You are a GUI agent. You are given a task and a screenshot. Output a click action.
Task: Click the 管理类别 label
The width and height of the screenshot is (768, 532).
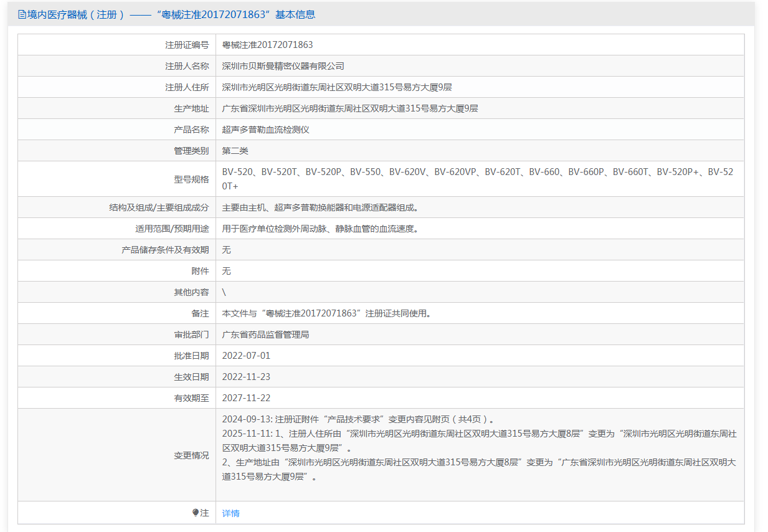[191, 151]
